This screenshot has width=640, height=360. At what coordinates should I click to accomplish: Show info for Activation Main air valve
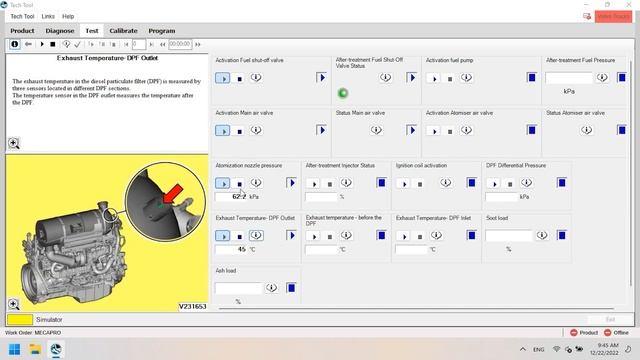click(x=256, y=130)
